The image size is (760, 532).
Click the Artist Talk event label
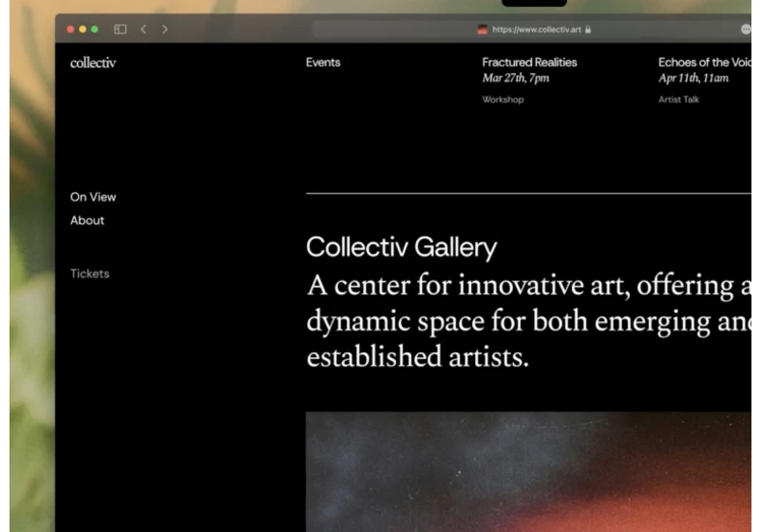678,100
